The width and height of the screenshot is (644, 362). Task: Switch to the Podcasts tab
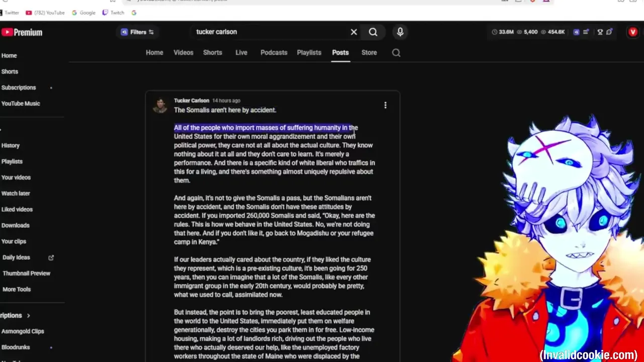274,53
